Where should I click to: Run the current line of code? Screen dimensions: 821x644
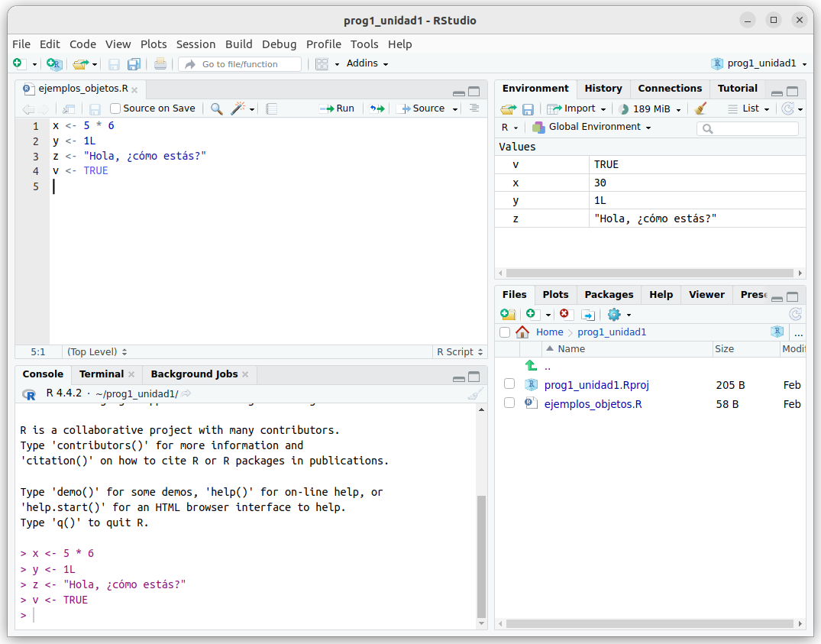338,108
